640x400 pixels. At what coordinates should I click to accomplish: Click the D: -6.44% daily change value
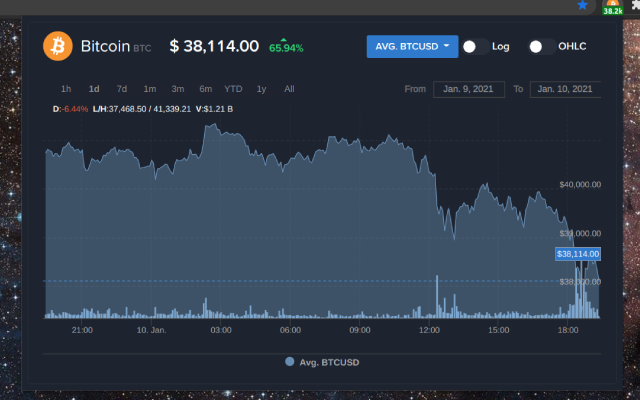tap(70, 109)
